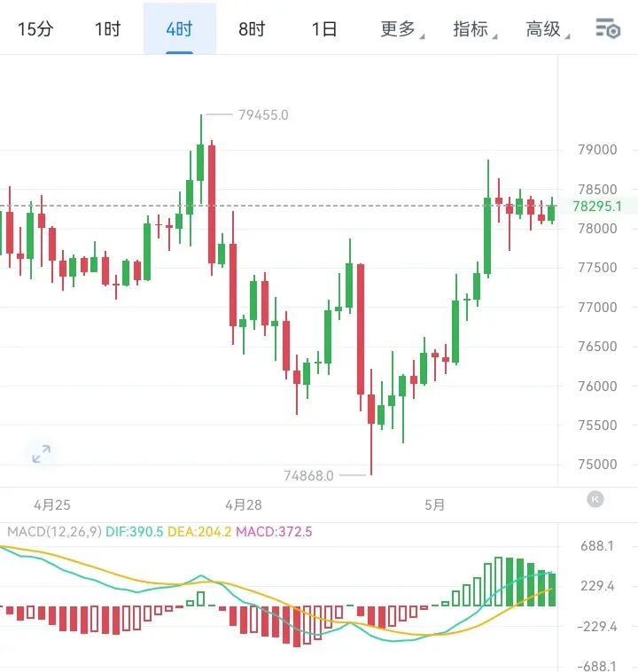Click the 5月 date label
638x672 pixels.
tap(434, 504)
